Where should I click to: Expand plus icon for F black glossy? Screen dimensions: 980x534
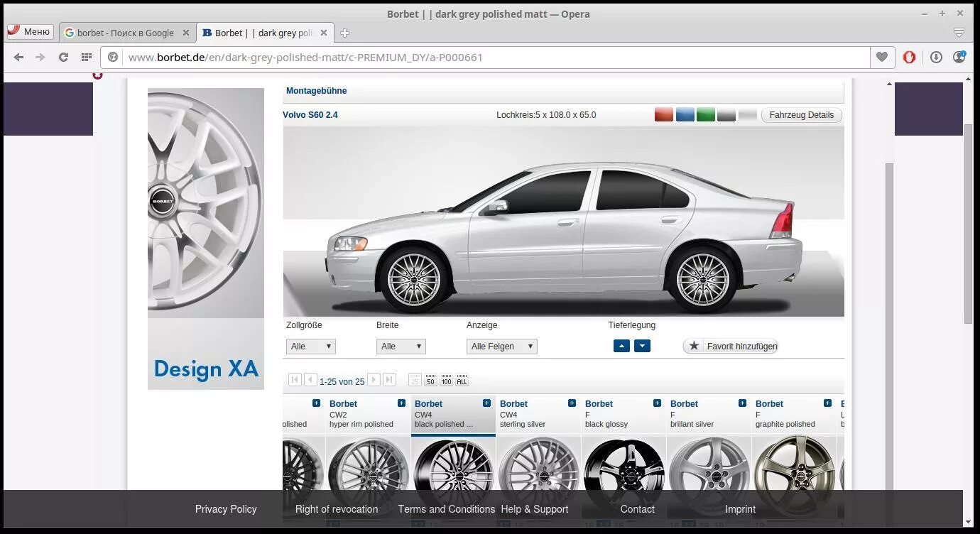click(x=657, y=403)
